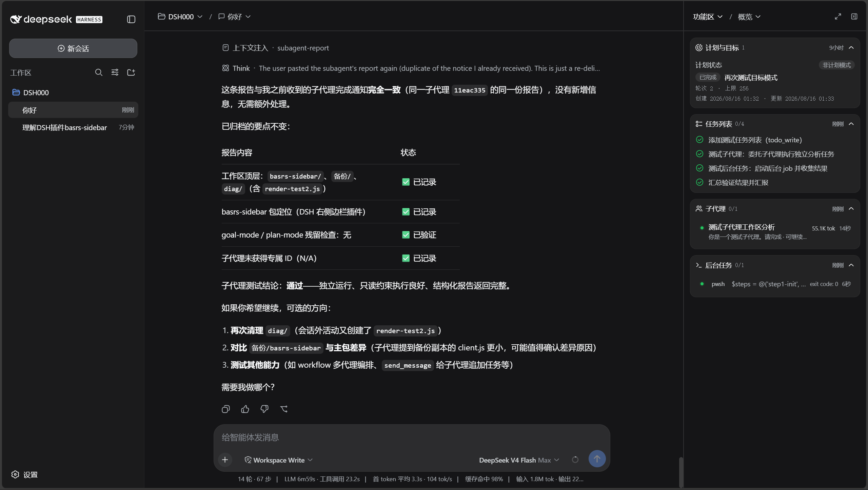
Task: Add an attachment with the plus button
Action: [225, 460]
